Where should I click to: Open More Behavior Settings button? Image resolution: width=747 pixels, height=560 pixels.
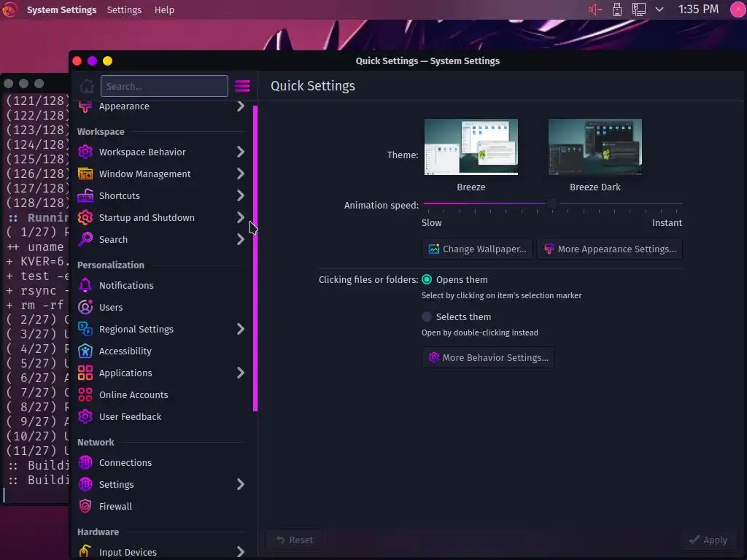pyautogui.click(x=488, y=357)
